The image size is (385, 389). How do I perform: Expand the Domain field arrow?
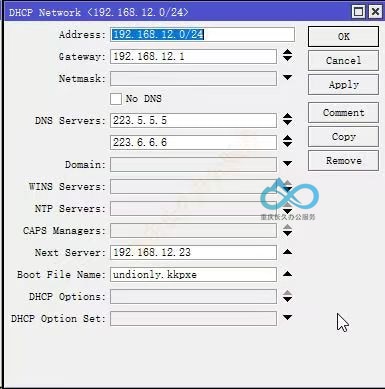click(287, 163)
